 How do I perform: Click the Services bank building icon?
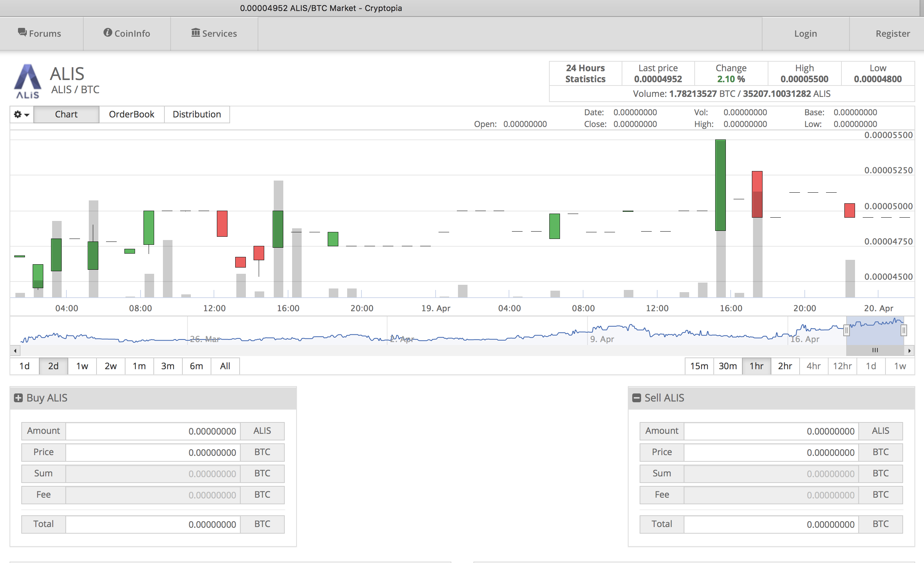(195, 33)
